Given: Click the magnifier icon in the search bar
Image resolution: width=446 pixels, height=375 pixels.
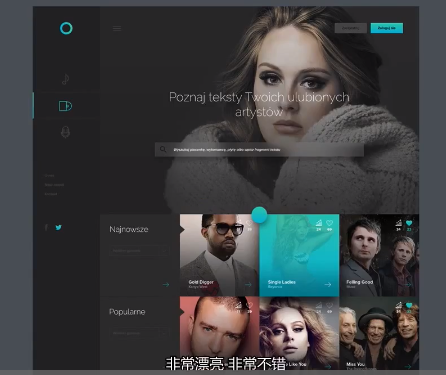Looking at the screenshot, I should [163, 149].
